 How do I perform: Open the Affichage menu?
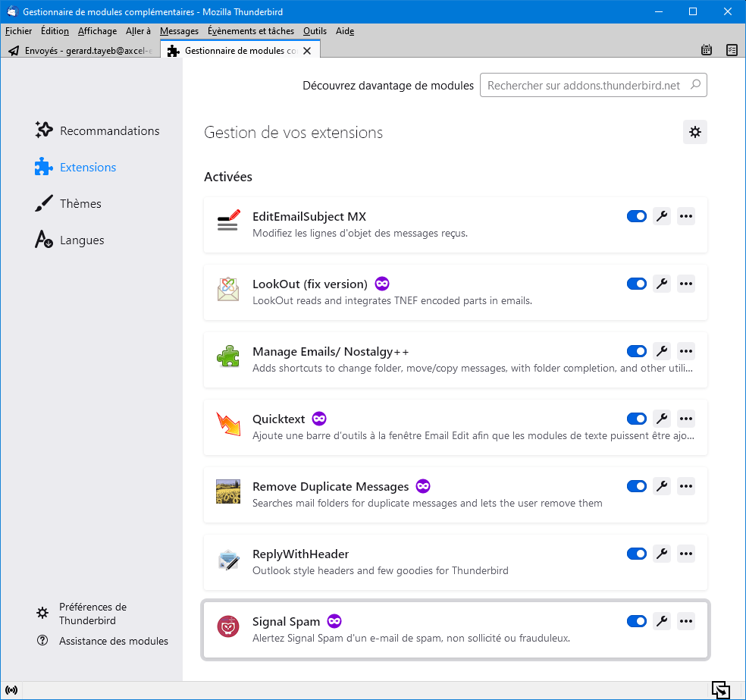[98, 31]
